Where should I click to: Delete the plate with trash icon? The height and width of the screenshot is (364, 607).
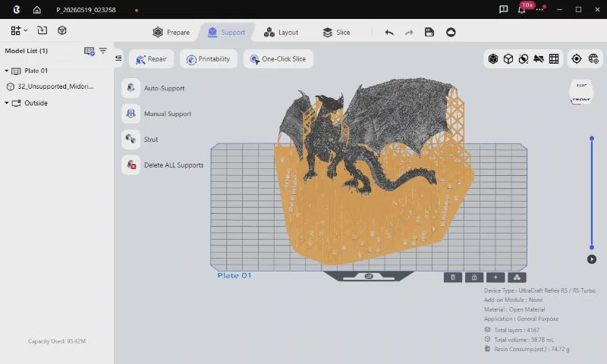453,278
